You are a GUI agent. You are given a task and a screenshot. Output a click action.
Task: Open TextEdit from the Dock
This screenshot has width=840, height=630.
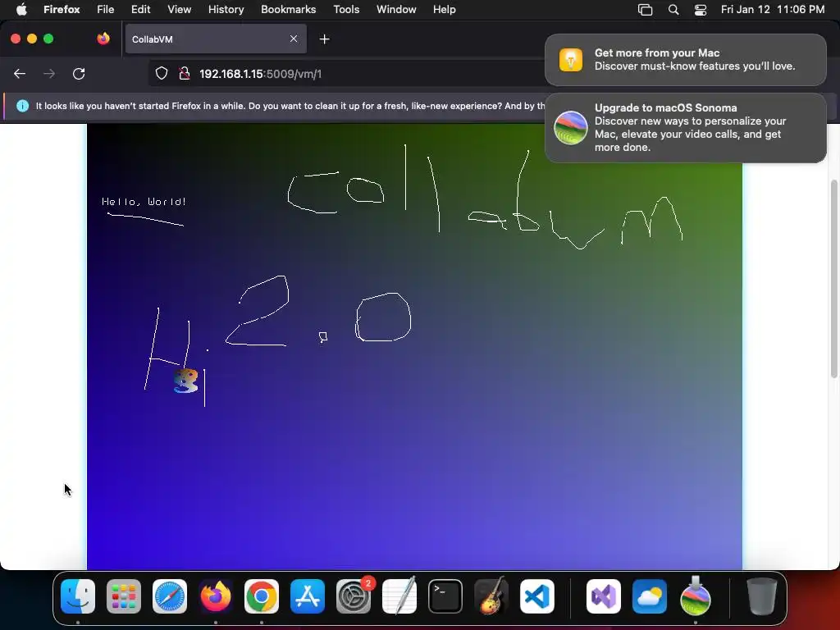399,596
